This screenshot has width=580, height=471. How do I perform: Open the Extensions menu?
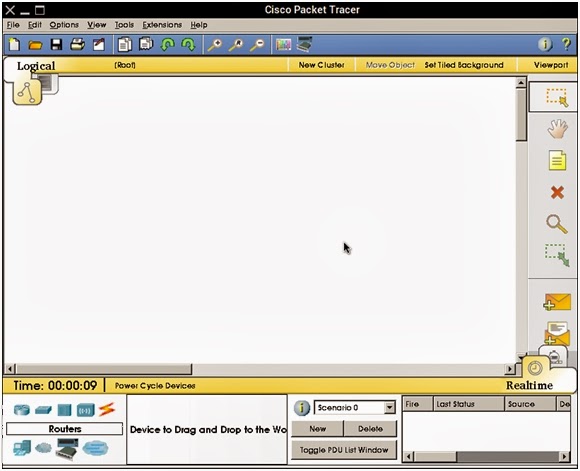pyautogui.click(x=162, y=25)
